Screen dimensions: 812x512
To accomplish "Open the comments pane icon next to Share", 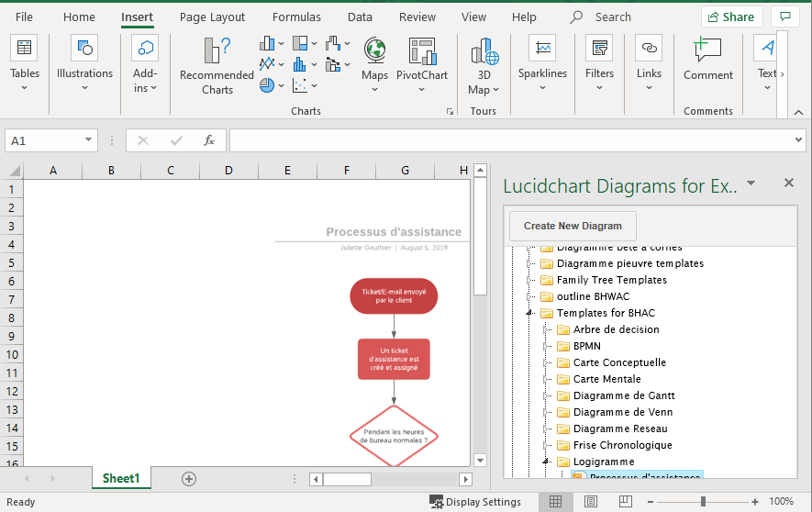I will click(785, 17).
